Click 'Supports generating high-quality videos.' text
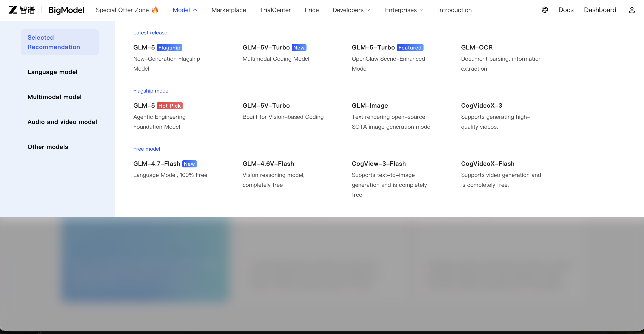 tap(496, 122)
